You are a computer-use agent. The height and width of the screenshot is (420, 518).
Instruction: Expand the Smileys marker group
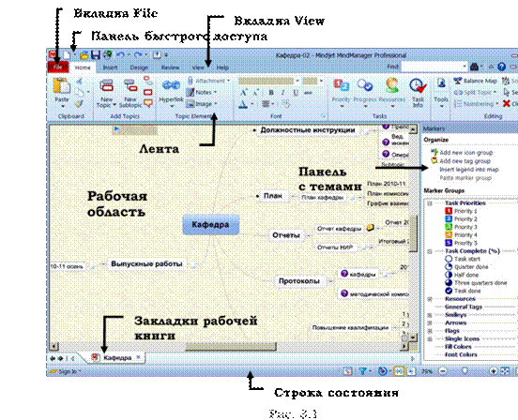point(430,315)
